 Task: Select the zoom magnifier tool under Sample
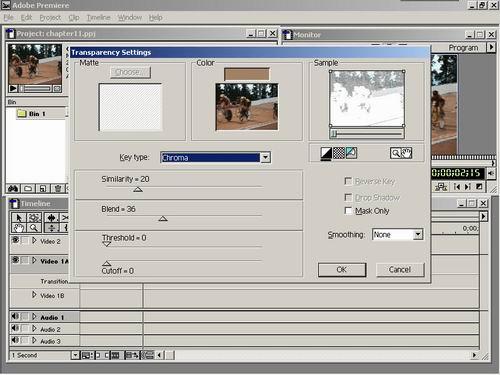tap(395, 153)
